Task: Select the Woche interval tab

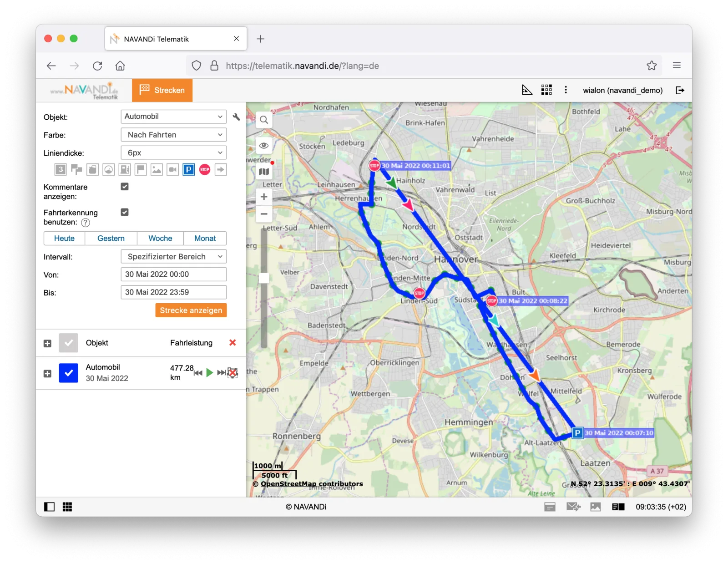Action: pos(160,239)
